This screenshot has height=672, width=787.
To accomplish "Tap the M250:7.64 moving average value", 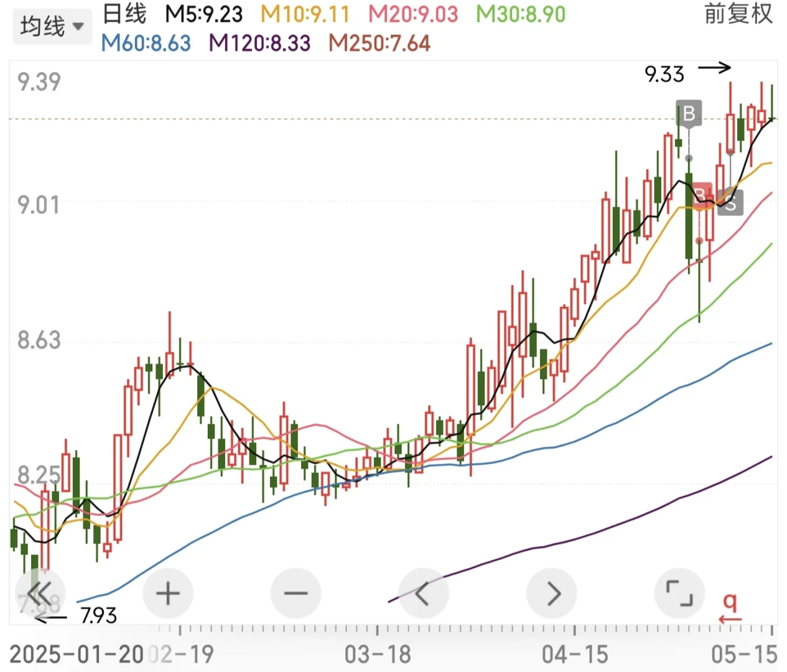I will (380, 43).
